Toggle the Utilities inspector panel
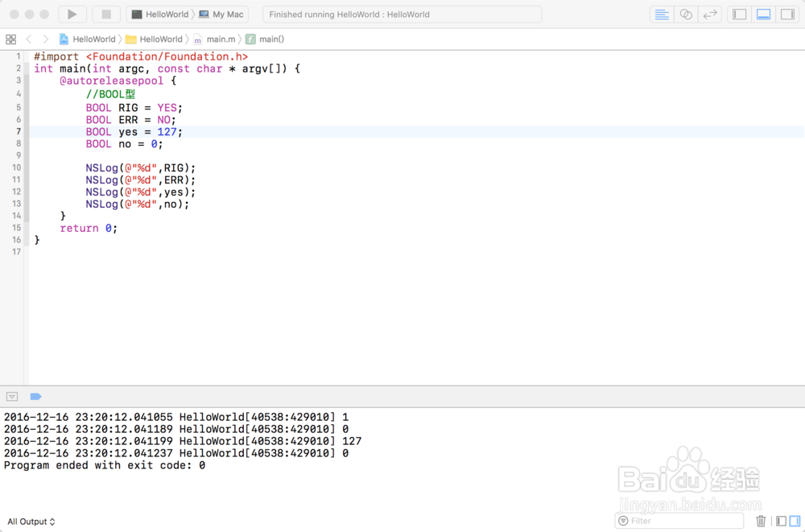 coord(787,14)
